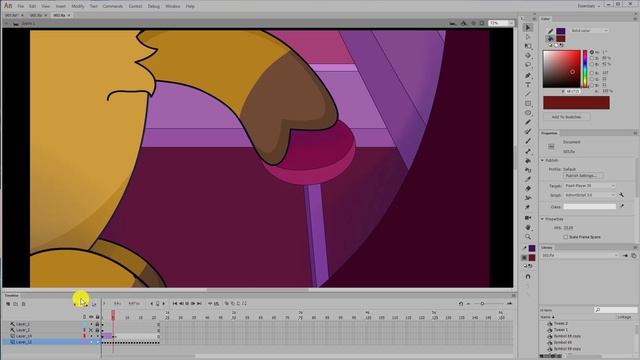Click stroke color pencil icon in Color panel
The image size is (640, 360).
550,31
